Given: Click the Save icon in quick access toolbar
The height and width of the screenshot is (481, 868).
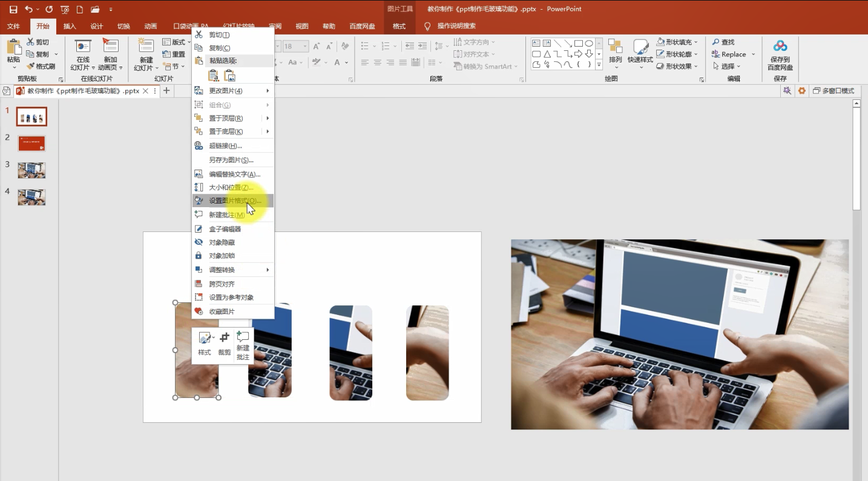Looking at the screenshot, I should coord(13,10).
